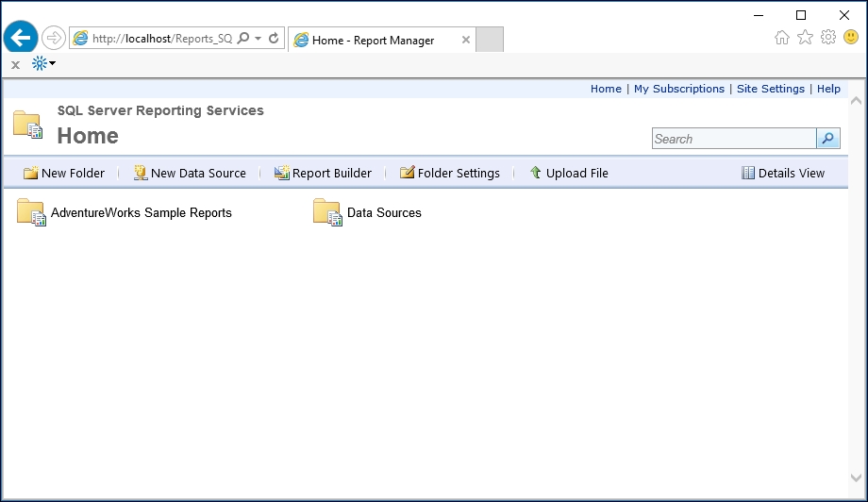Click the search magnifier button
This screenshot has width=868, height=502.
tap(828, 139)
